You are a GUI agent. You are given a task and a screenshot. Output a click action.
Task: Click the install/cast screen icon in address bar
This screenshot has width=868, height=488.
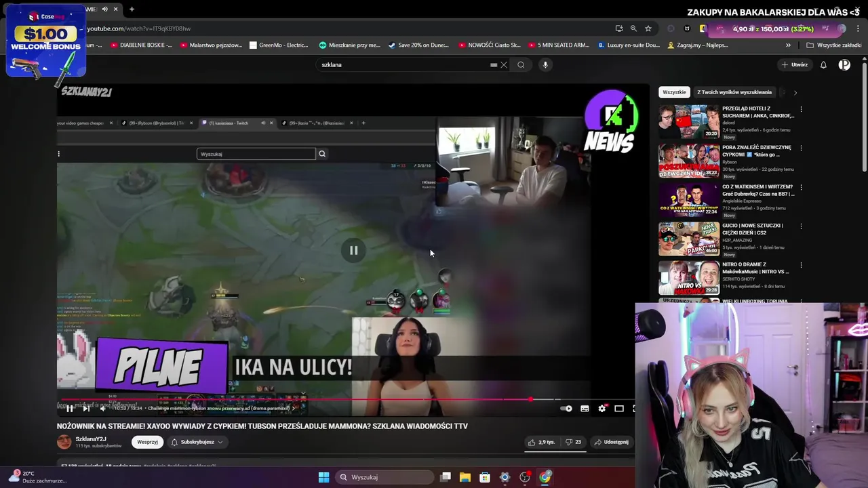[619, 28]
